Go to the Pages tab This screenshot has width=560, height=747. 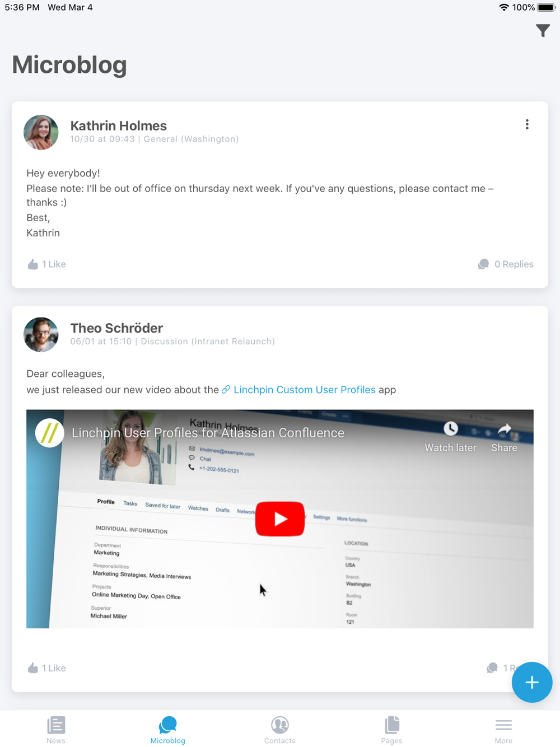392,730
